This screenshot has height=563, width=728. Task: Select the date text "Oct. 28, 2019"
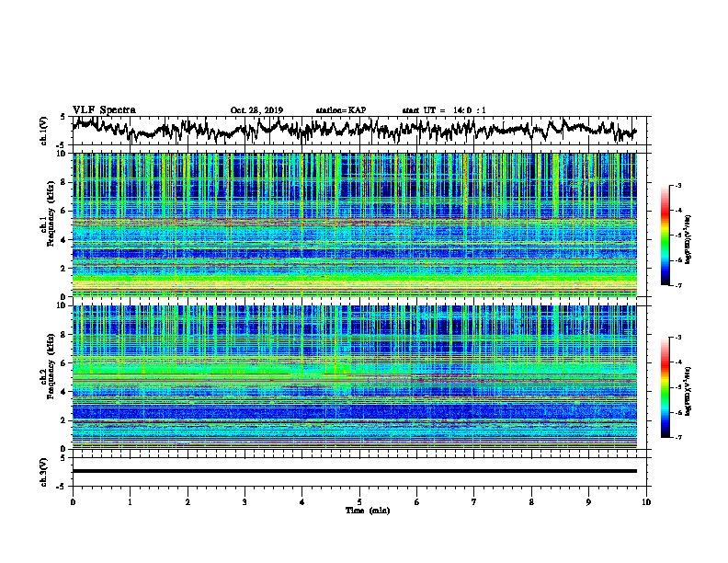coord(256,110)
